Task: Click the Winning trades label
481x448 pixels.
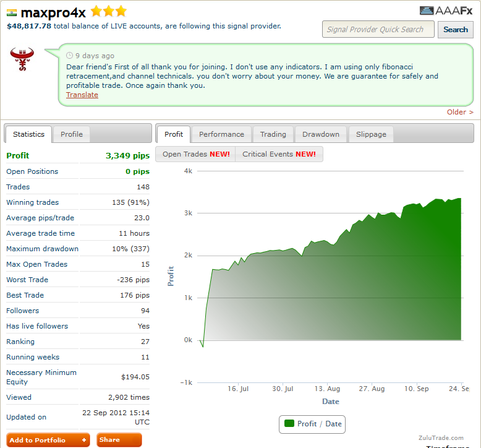Action: tap(33, 202)
